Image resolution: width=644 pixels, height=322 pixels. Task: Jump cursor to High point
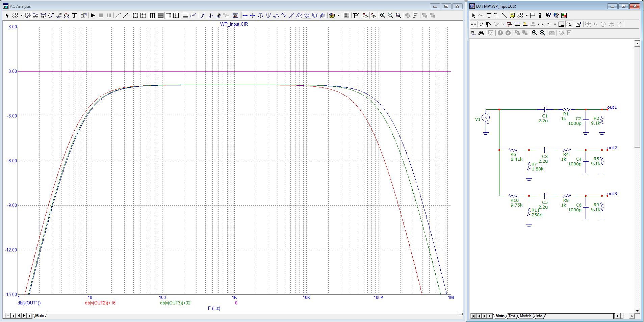tap(276, 15)
